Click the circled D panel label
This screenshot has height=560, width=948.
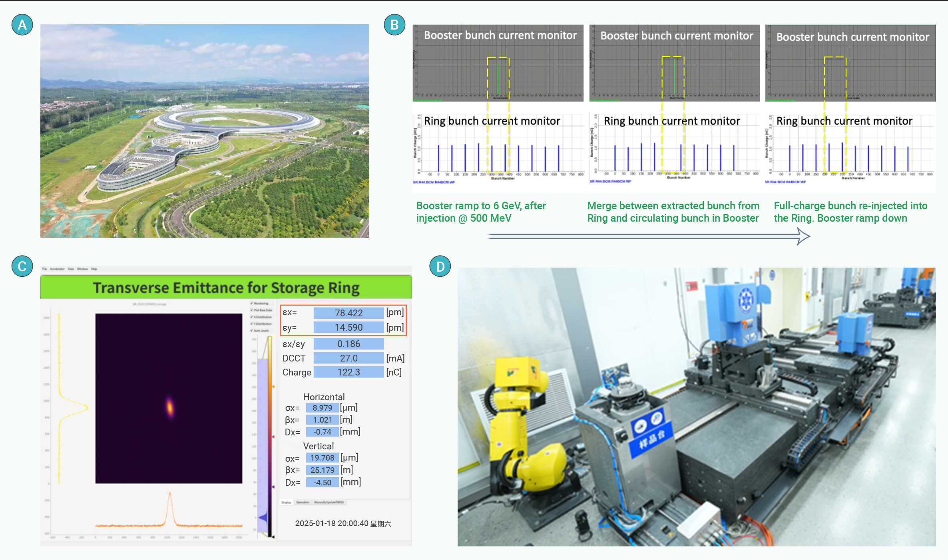(440, 266)
